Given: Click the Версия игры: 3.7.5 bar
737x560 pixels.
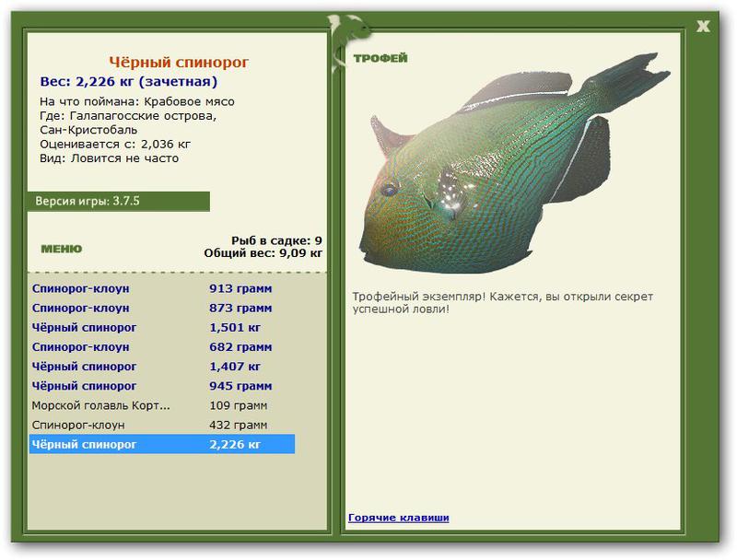Looking at the screenshot, I should point(119,201).
